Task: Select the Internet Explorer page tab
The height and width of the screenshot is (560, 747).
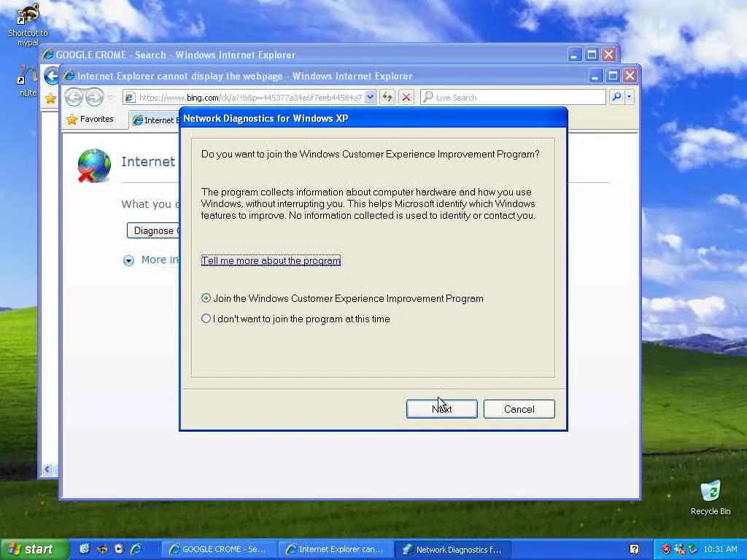Action: (154, 120)
